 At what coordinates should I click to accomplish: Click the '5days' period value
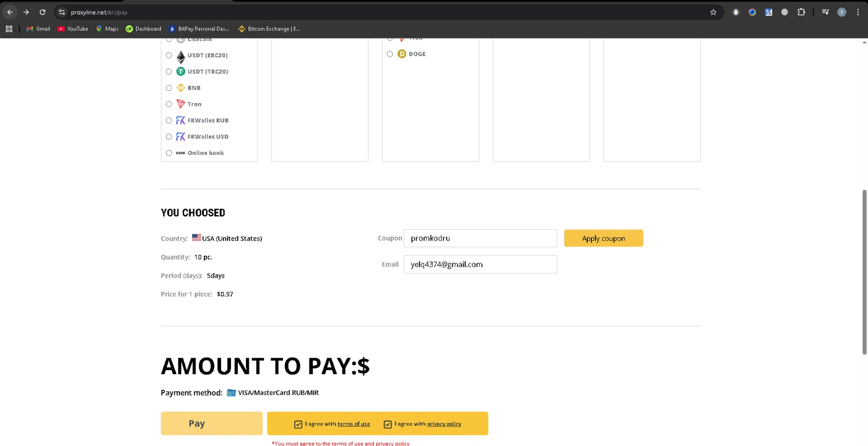216,275
